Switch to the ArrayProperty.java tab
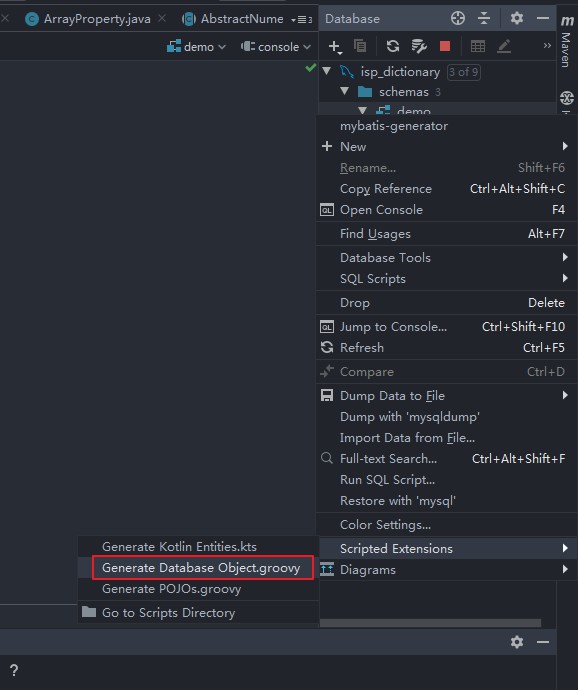The height and width of the screenshot is (690, 578). pos(97,19)
